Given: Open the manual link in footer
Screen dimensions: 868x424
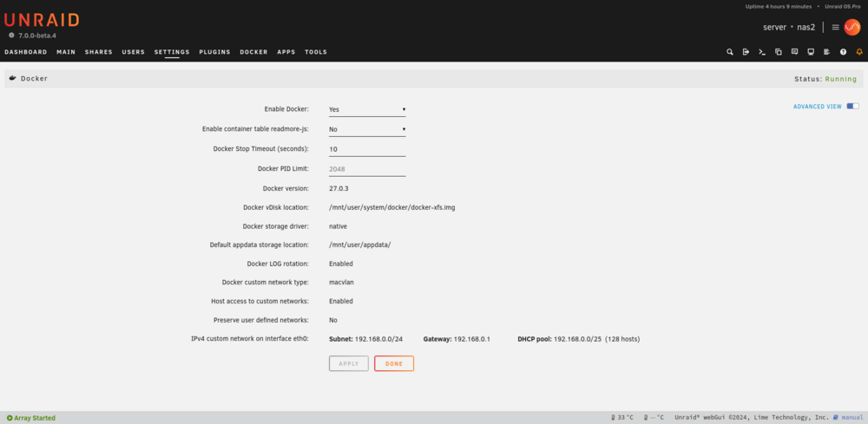Looking at the screenshot, I should tap(852, 417).
